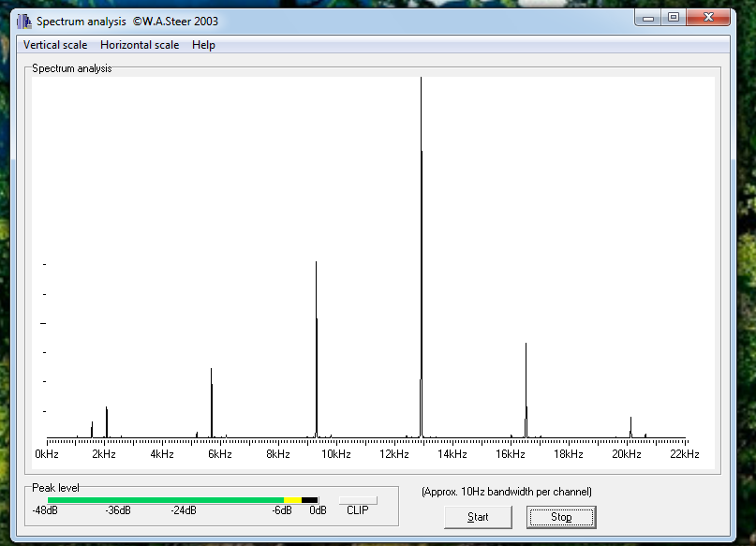Click the black segment near 0dB on the meter
Image resolution: width=756 pixels, height=546 pixels.
309,501
